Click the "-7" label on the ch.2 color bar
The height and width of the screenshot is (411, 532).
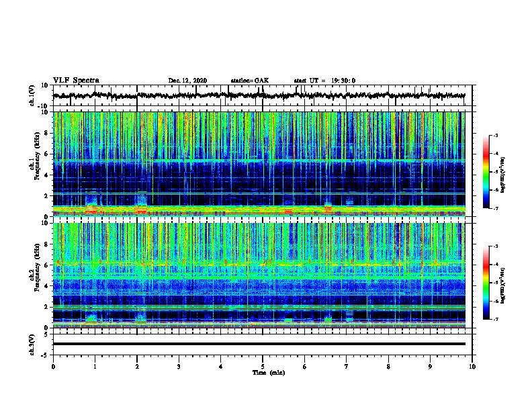point(495,319)
